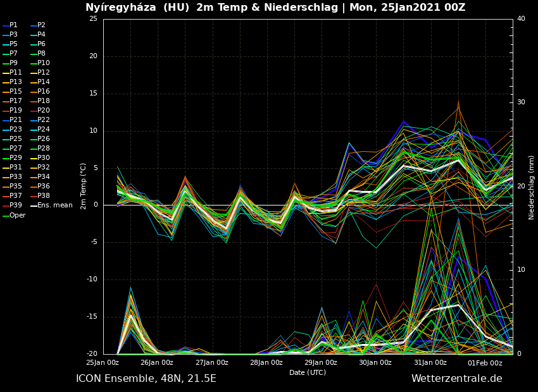The height and width of the screenshot is (392, 538).
Task: Click the Date (UTC) axis label
Action: (308, 373)
